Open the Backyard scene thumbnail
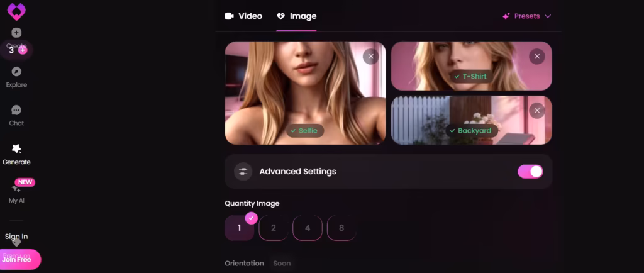Image resolution: width=644 pixels, height=273 pixels. point(472,120)
